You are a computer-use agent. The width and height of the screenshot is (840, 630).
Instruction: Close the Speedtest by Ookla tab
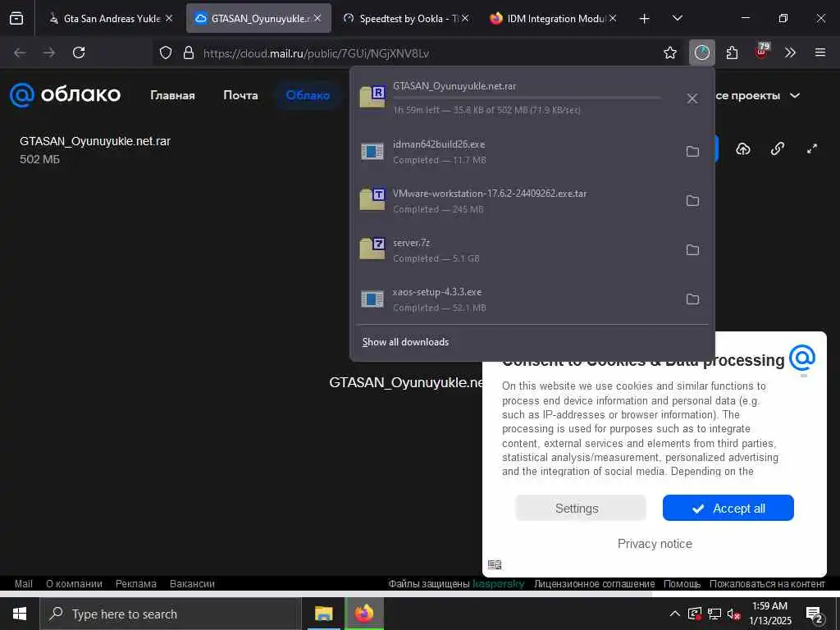(x=465, y=18)
